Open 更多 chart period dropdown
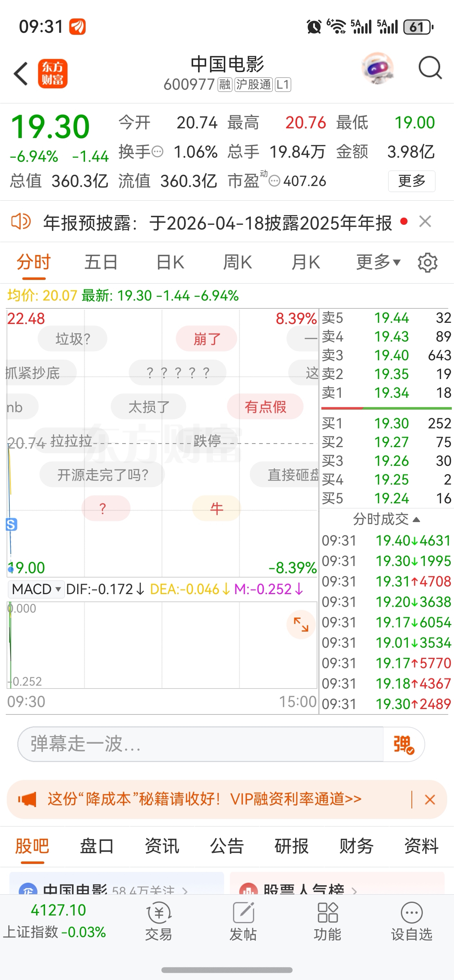 click(x=378, y=263)
